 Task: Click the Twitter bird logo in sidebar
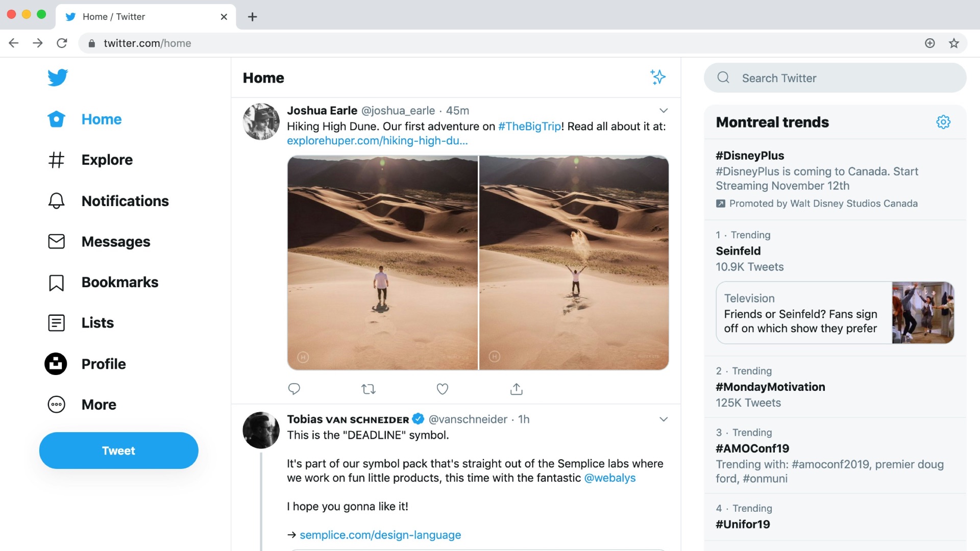click(57, 78)
